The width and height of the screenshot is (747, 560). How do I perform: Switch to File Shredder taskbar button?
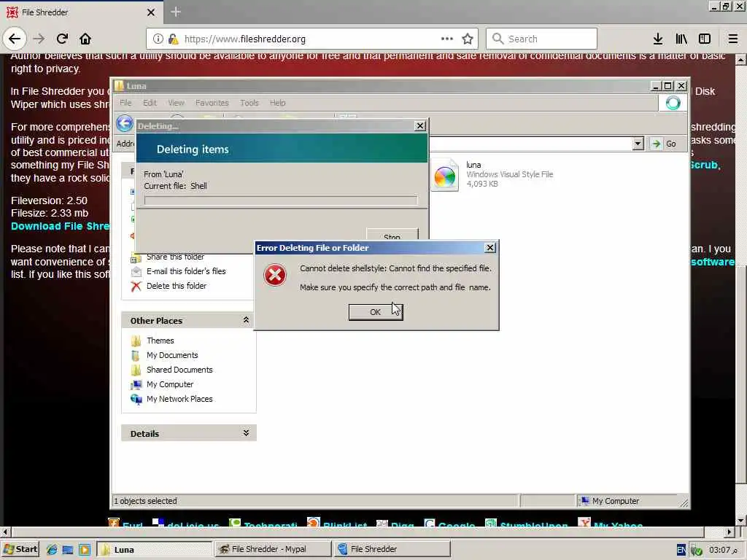tap(392, 549)
